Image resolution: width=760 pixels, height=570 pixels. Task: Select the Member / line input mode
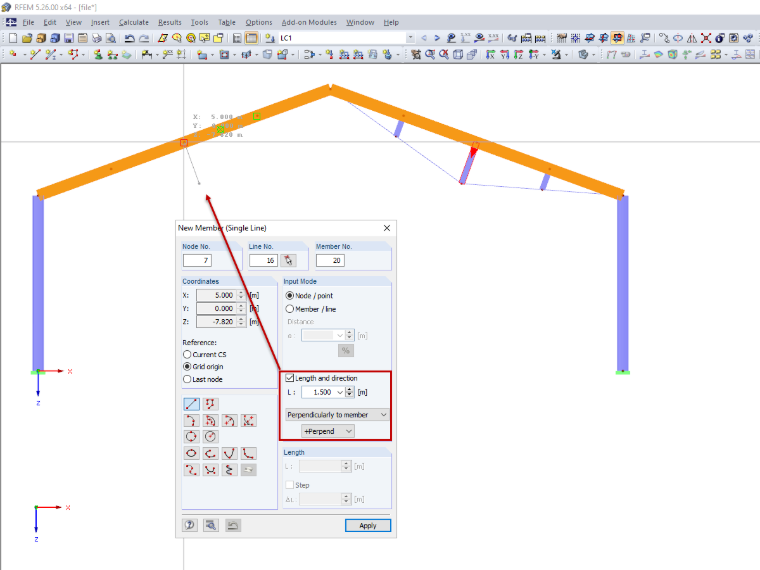coord(311,309)
